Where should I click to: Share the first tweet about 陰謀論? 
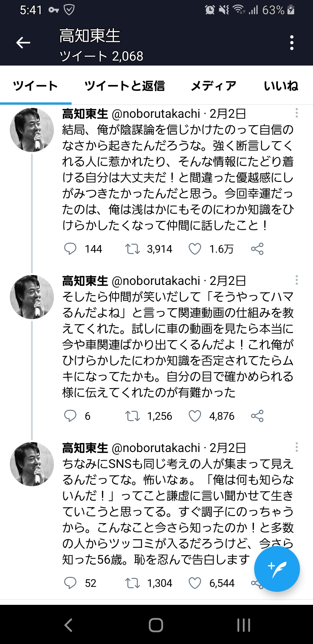(x=257, y=249)
